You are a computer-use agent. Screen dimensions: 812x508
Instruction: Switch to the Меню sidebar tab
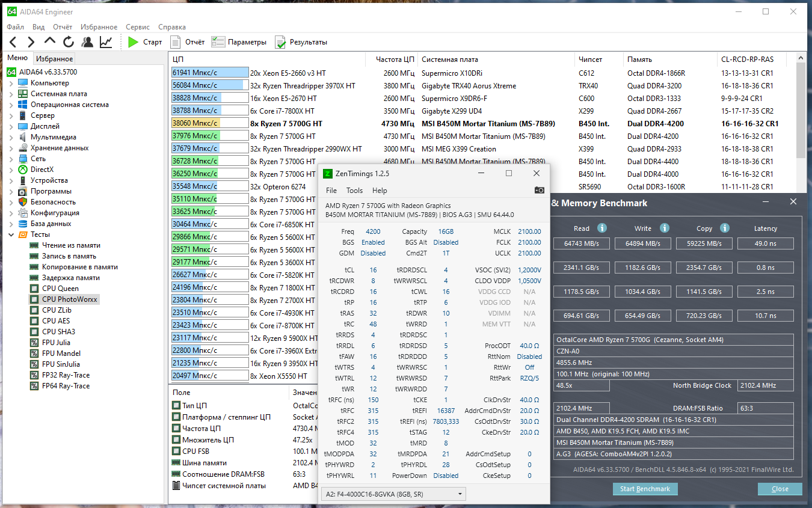[17, 58]
